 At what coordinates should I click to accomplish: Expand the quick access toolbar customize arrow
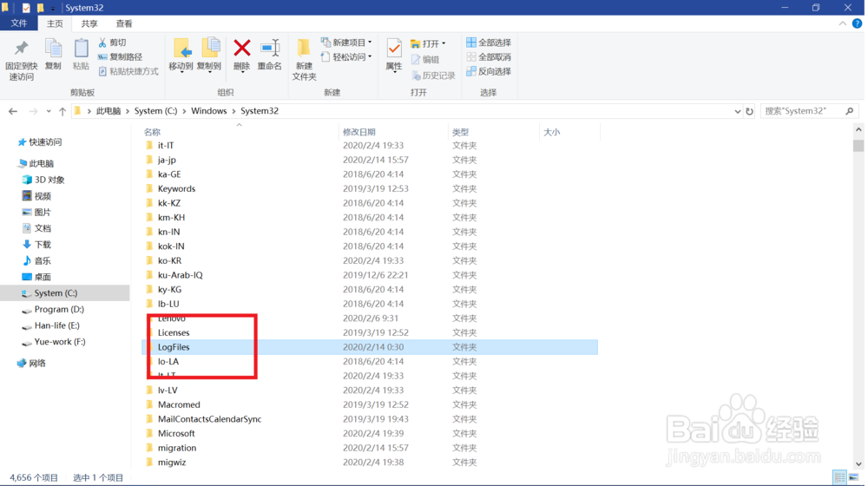[53, 9]
